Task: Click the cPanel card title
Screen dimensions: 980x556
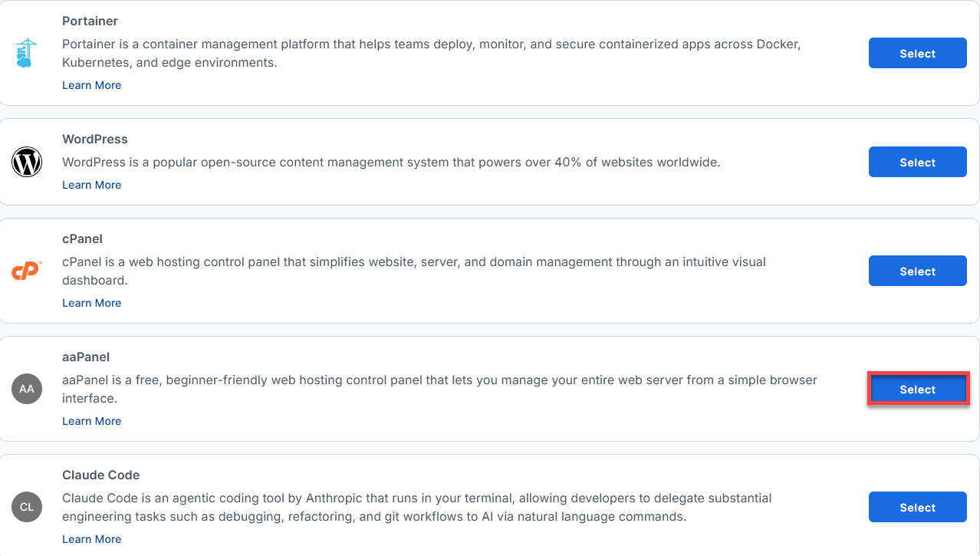Action: 82,239
